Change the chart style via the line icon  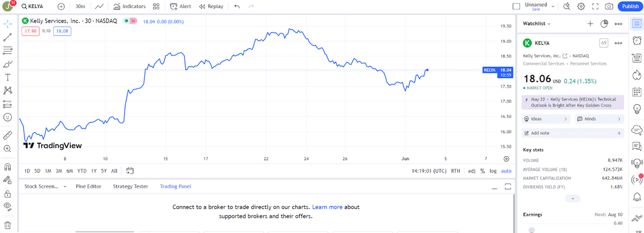pos(100,6)
